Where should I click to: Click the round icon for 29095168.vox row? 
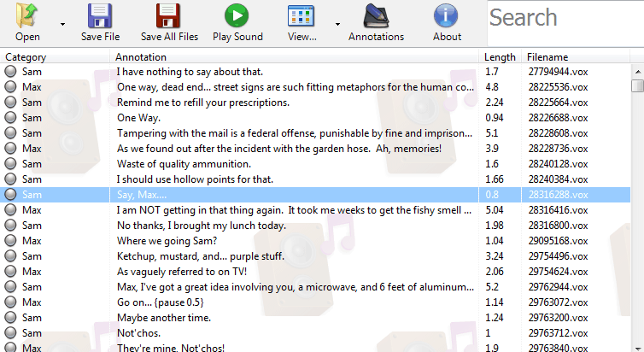(10, 241)
